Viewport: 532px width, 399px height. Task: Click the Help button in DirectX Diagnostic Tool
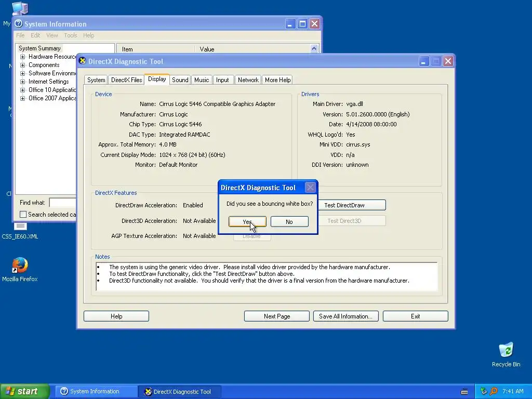tap(116, 316)
